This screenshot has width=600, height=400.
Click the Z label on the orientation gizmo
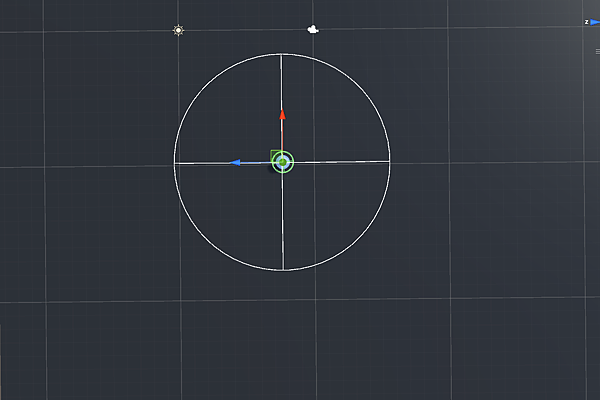click(x=586, y=22)
